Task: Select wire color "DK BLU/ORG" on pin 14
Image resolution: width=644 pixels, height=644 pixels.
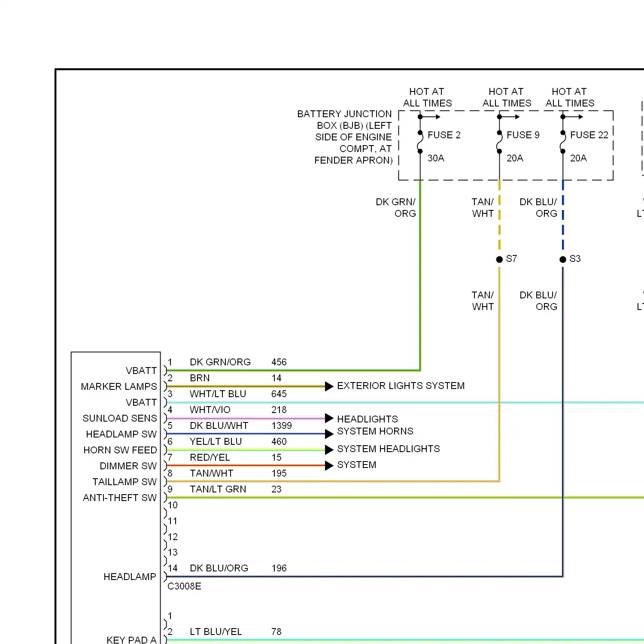Action: (219, 568)
